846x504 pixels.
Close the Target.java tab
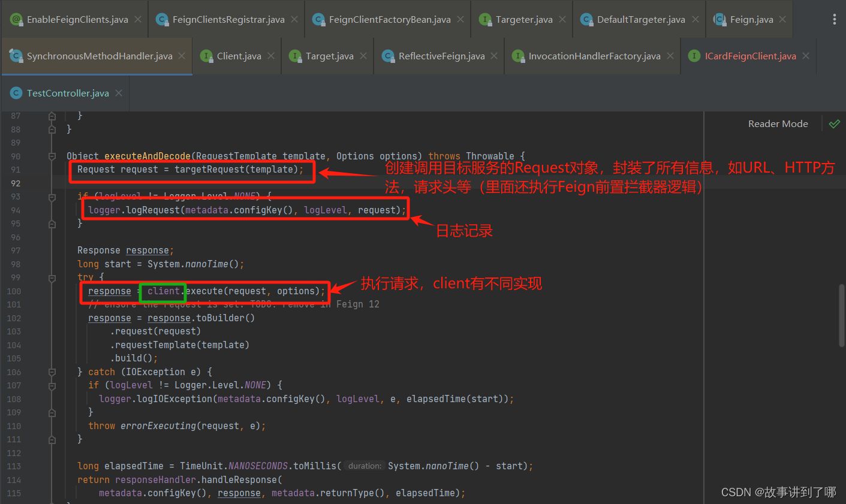pos(363,56)
